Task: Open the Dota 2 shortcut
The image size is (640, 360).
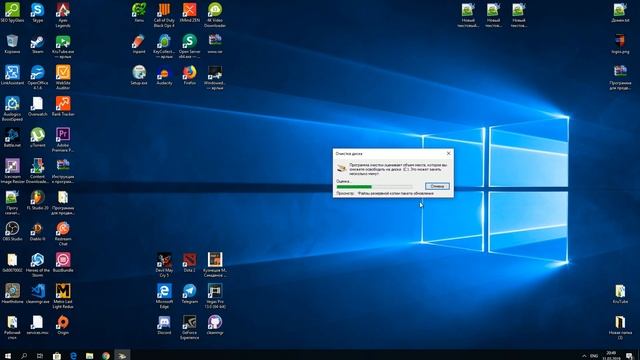Action: [x=189, y=262]
